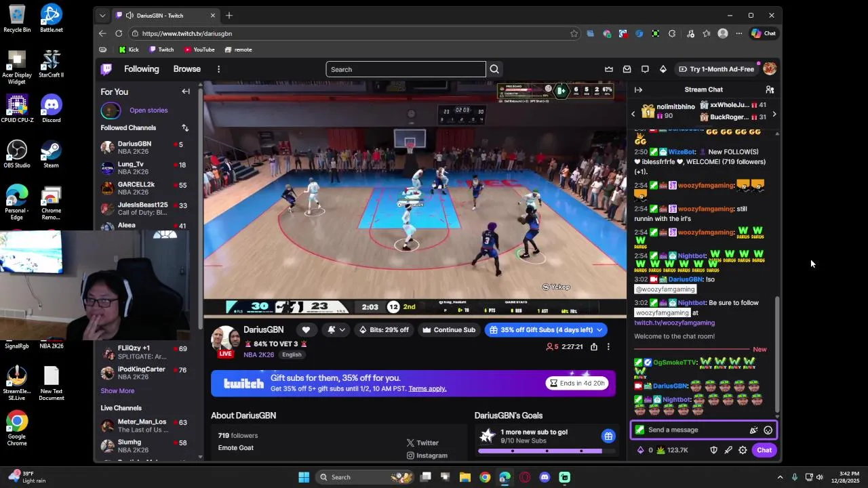Open NBA 2K26 category link under stream
The height and width of the screenshot is (488, 868).
tap(259, 354)
